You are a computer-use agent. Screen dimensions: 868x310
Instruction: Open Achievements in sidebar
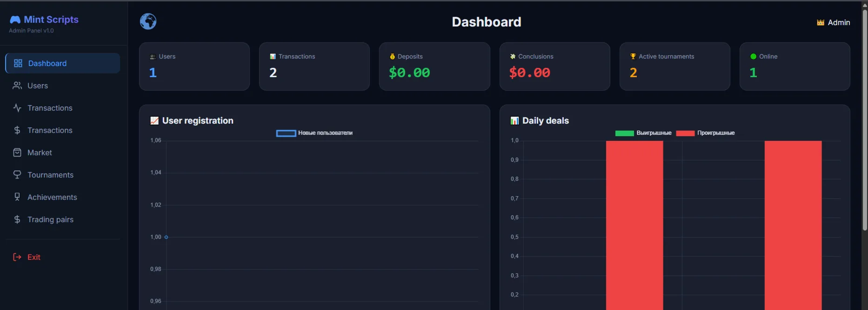pos(62,197)
